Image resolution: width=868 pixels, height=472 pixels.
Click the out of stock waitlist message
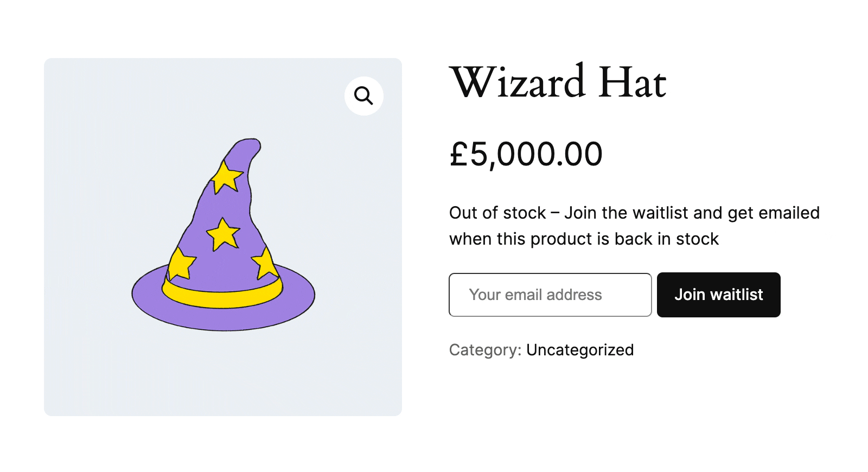(634, 225)
